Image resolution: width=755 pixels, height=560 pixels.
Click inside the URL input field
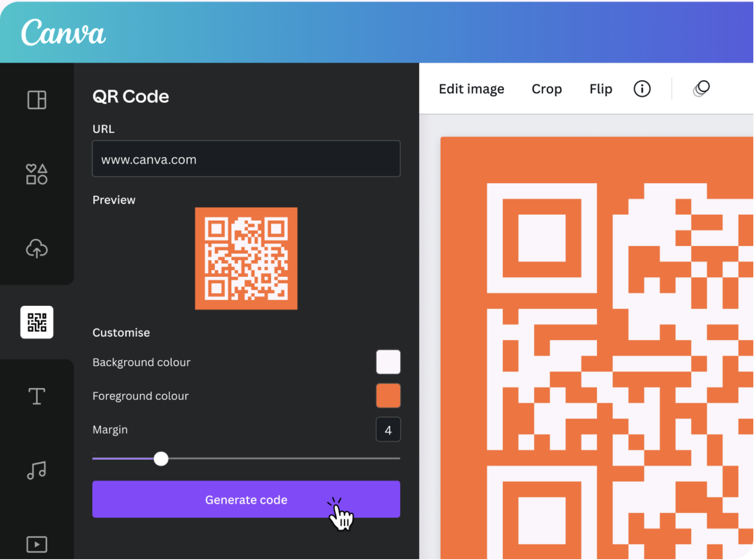tap(246, 159)
